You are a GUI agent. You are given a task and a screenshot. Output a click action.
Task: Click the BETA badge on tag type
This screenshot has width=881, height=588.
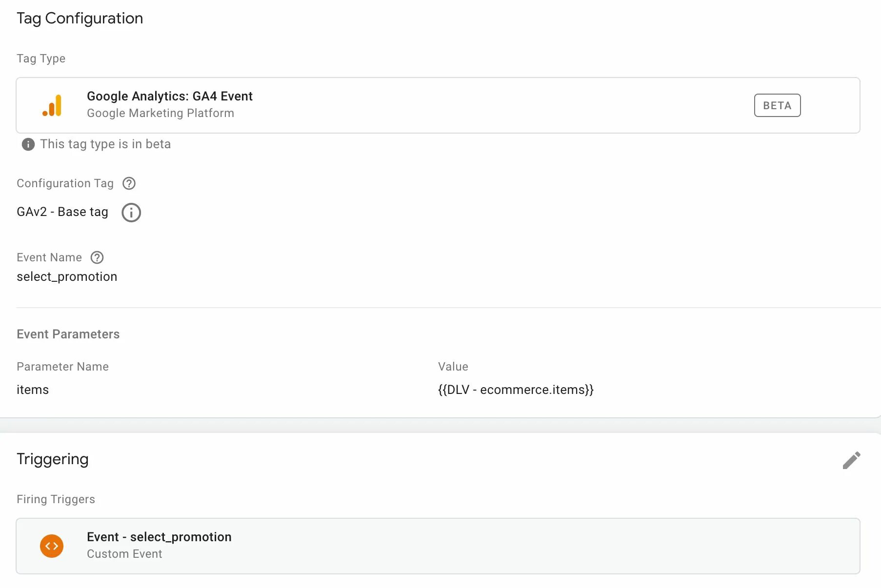tap(777, 105)
